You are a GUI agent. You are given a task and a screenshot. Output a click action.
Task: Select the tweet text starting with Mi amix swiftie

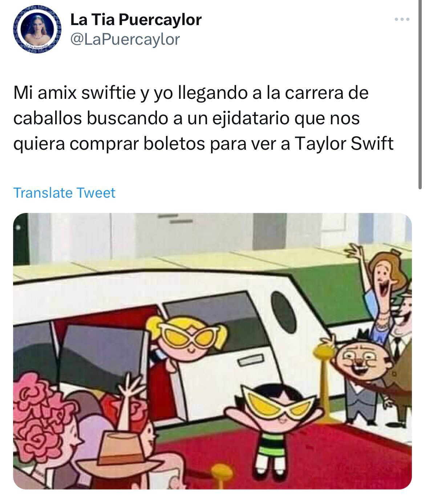(203, 118)
